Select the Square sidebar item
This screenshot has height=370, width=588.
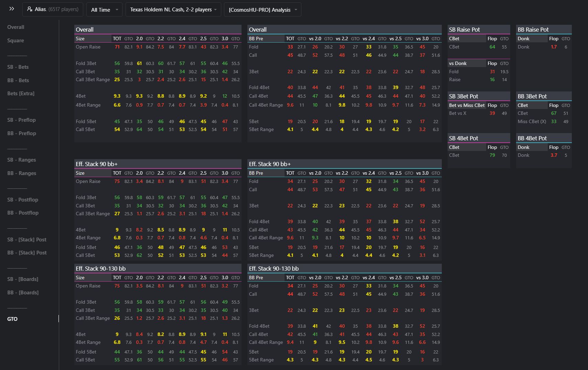[x=15, y=41]
